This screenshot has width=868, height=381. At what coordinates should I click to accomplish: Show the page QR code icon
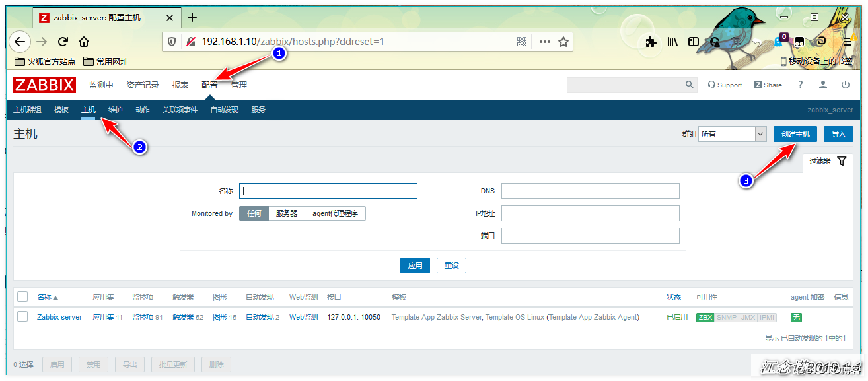522,42
